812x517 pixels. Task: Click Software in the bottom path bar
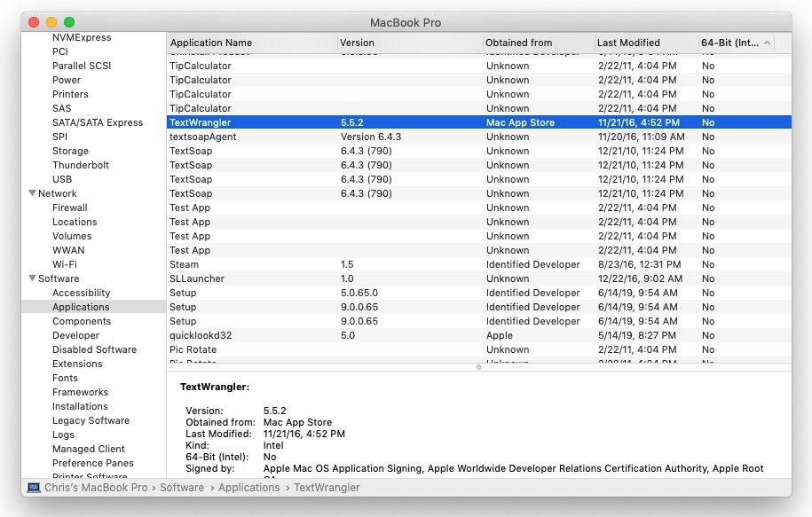[182, 488]
